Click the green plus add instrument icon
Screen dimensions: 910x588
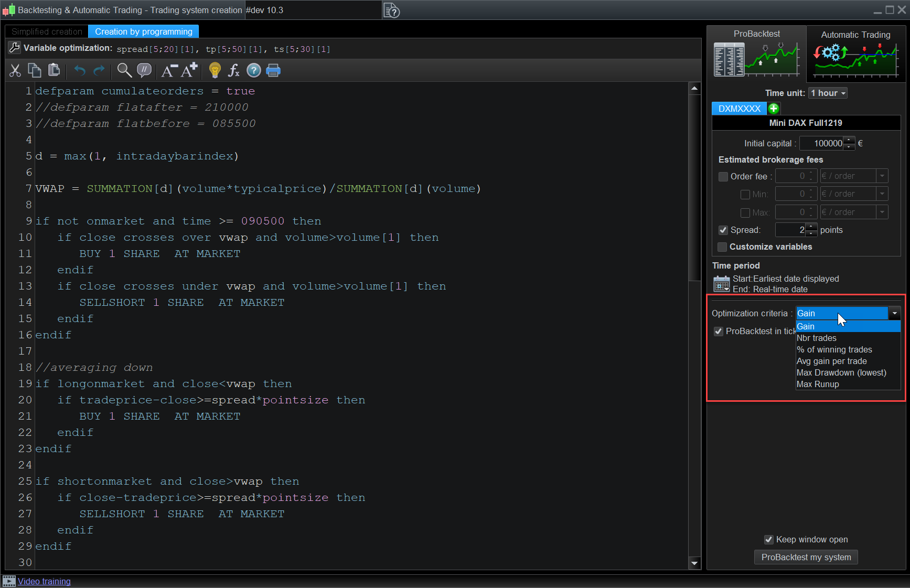pyautogui.click(x=774, y=109)
